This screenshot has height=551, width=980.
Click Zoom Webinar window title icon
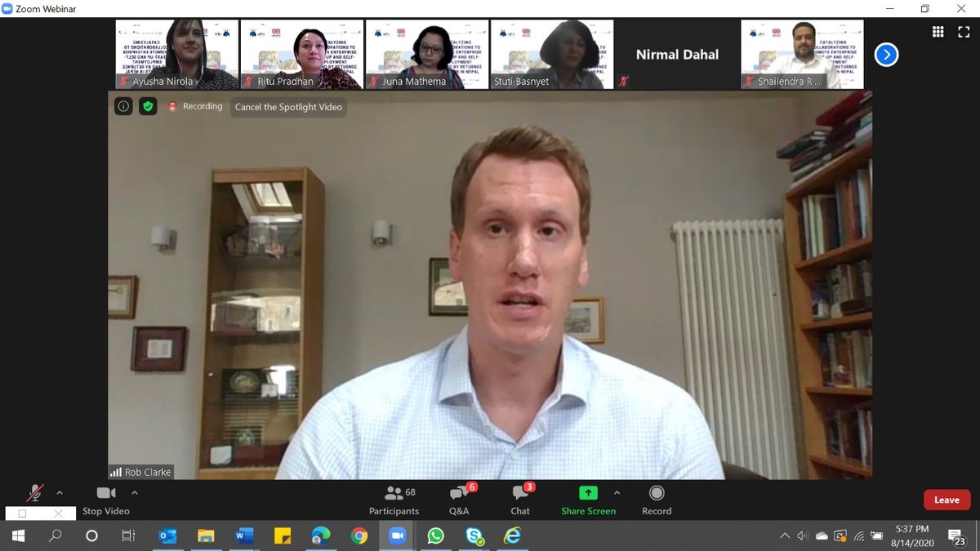[x=7, y=8]
